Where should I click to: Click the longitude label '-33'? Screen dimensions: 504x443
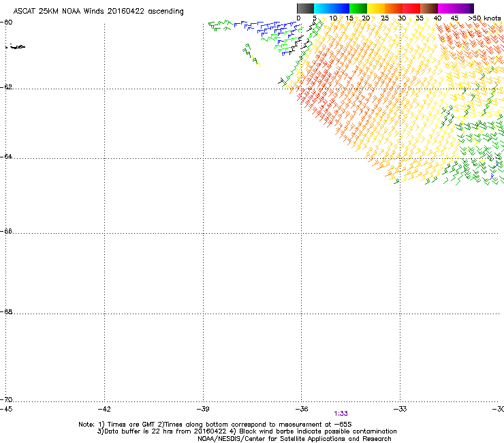pyautogui.click(x=400, y=409)
